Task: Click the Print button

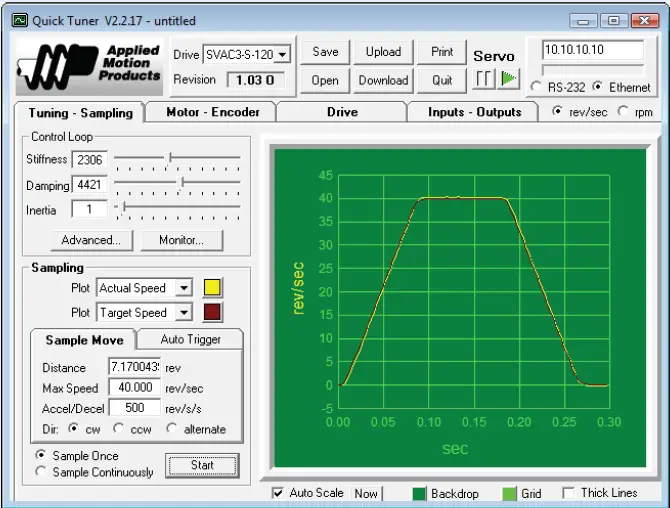Action: tap(442, 52)
